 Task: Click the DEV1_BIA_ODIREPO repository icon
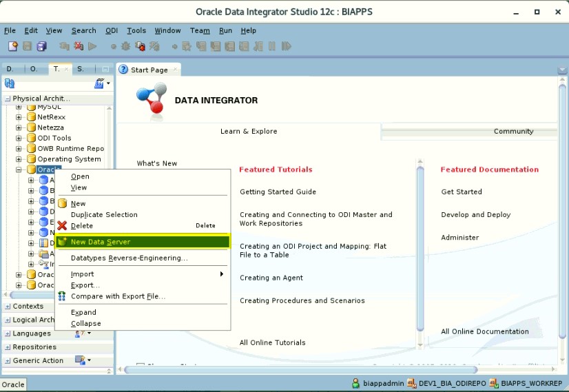point(411,383)
